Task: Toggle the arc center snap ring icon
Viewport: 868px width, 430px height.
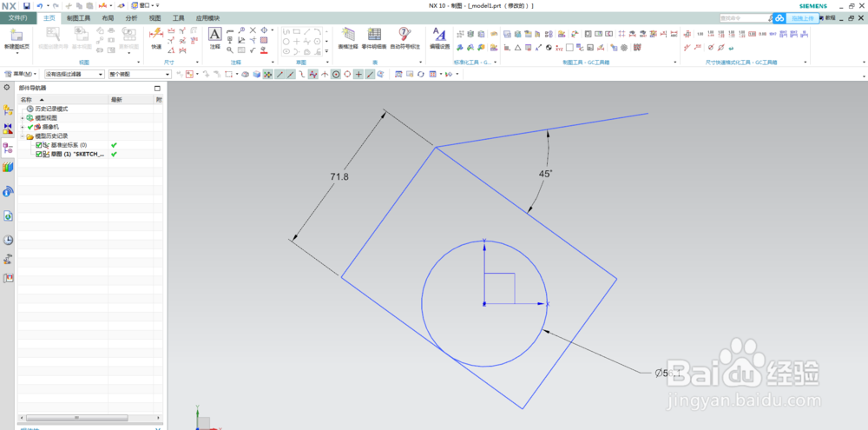Action: pyautogui.click(x=348, y=74)
